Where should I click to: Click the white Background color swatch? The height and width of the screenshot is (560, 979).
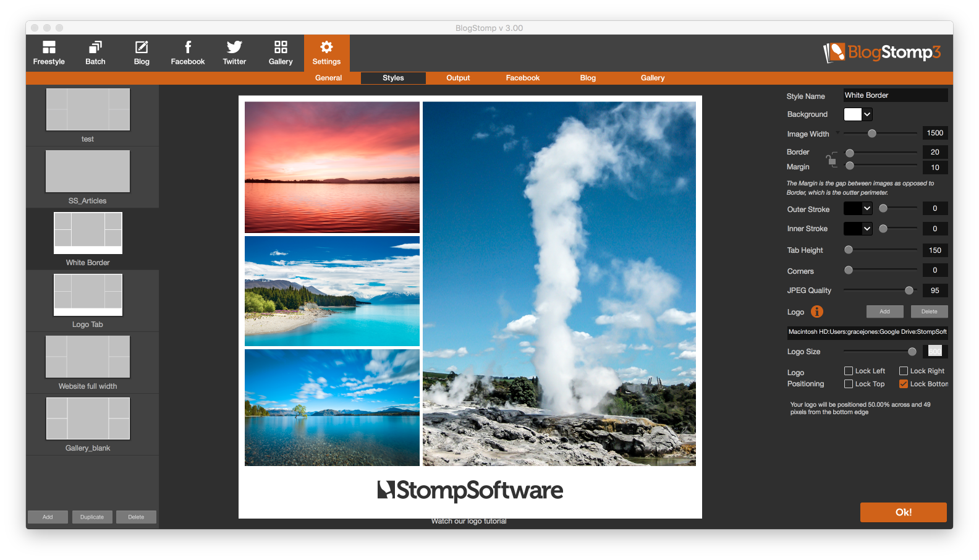(x=853, y=114)
